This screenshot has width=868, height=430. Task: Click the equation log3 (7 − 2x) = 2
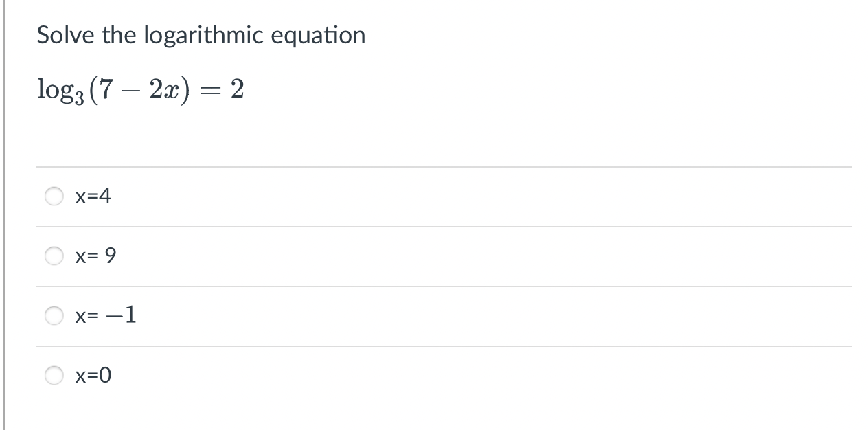pyautogui.click(x=140, y=89)
